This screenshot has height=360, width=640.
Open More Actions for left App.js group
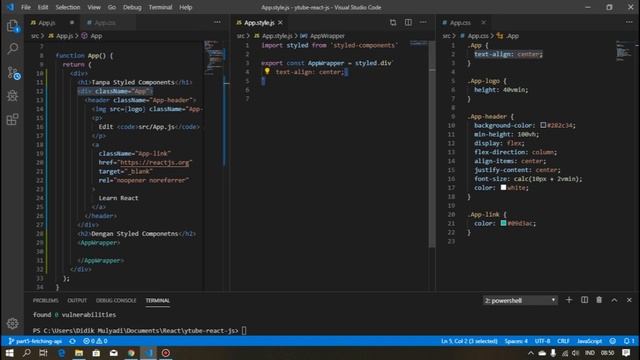click(x=218, y=22)
